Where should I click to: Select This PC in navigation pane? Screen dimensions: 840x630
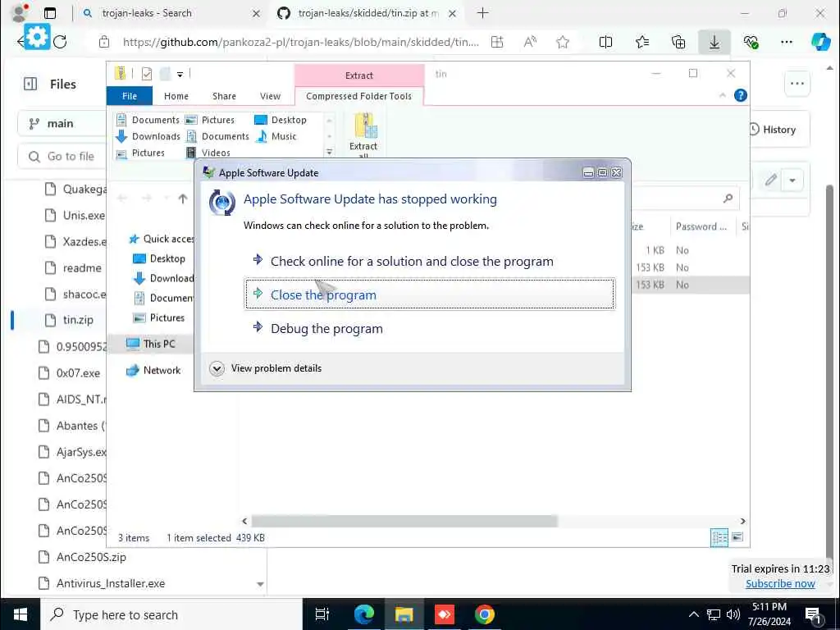[x=151, y=344]
